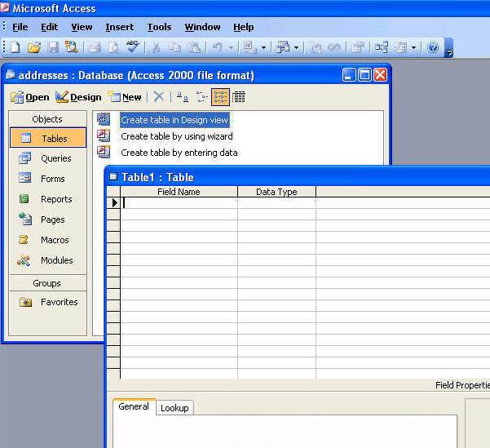Select Create table by using wizard

[177, 136]
